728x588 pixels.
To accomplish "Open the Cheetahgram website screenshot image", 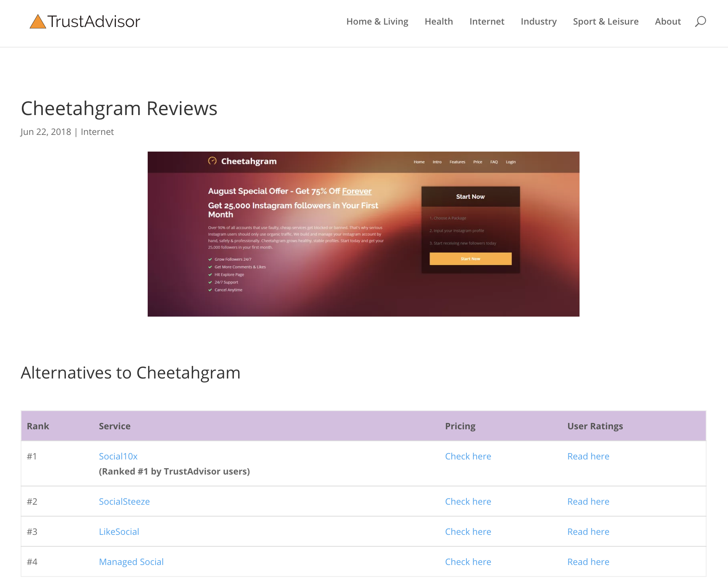I will 363,234.
